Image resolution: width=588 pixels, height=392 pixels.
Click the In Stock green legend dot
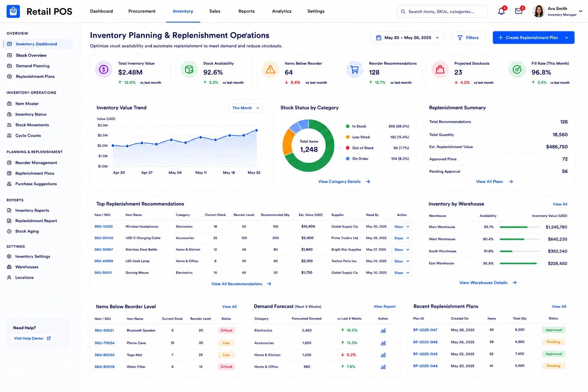click(348, 126)
